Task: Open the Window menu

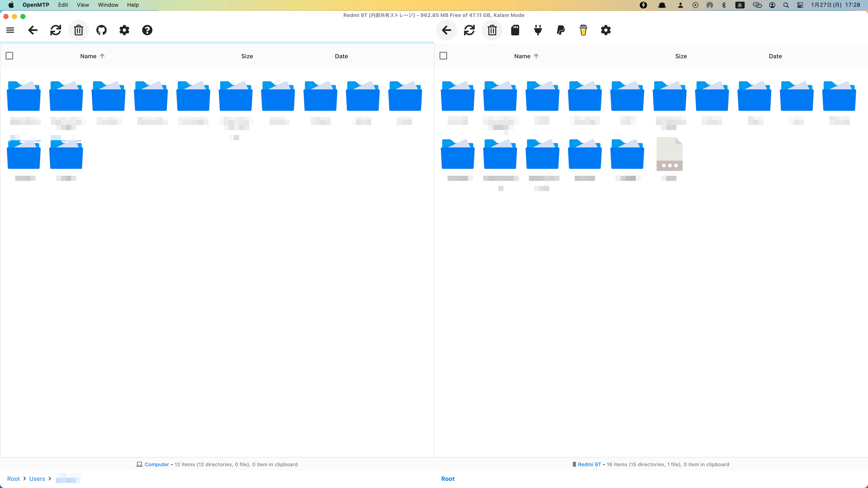Action: [108, 5]
